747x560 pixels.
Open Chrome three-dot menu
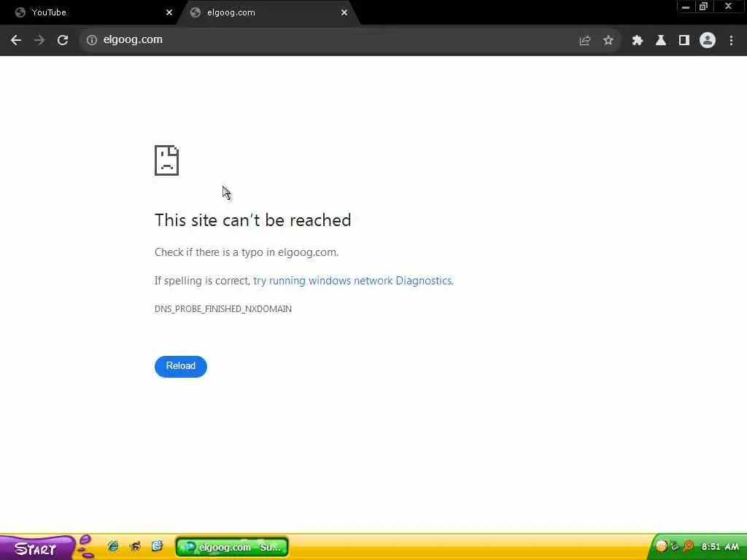tap(731, 41)
